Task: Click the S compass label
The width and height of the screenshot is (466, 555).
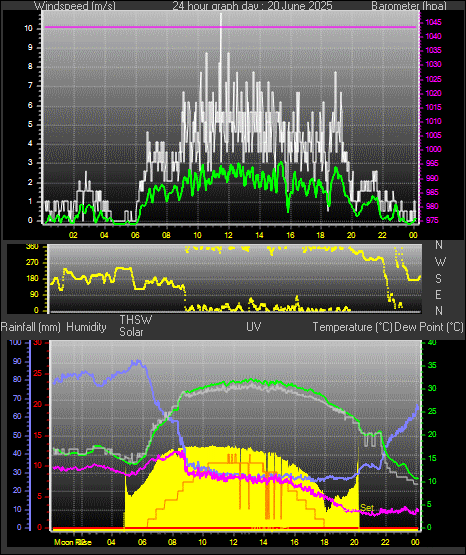Action: [438, 279]
